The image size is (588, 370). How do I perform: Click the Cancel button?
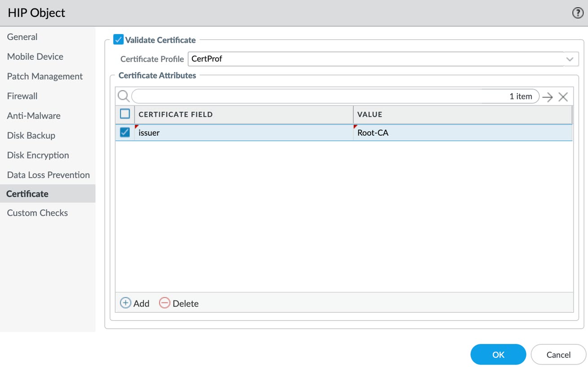coord(558,355)
